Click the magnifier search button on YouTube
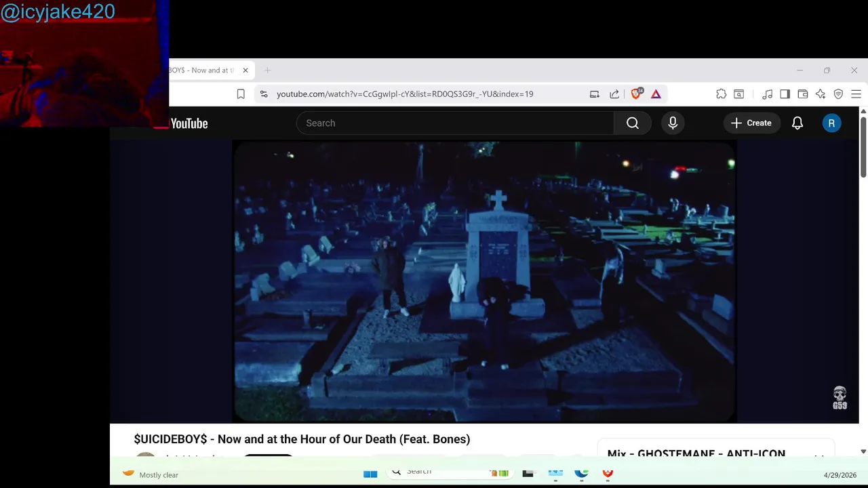 (x=633, y=123)
